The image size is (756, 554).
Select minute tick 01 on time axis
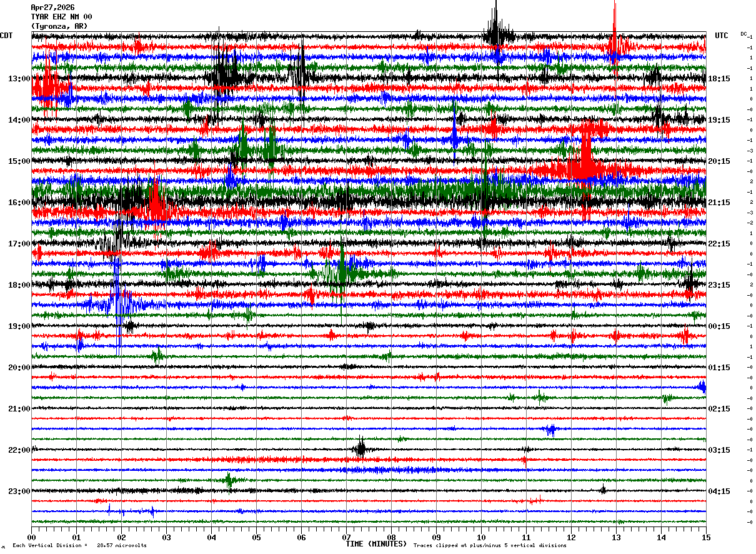point(76,537)
